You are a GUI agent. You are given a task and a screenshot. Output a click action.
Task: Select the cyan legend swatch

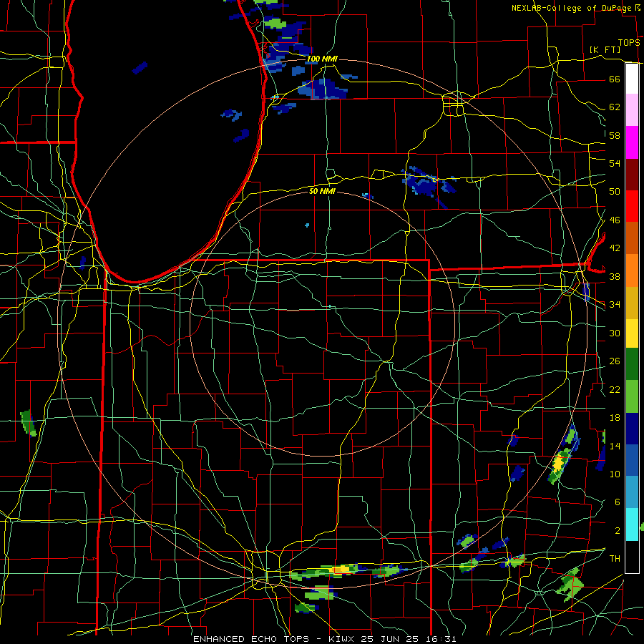(x=632, y=525)
